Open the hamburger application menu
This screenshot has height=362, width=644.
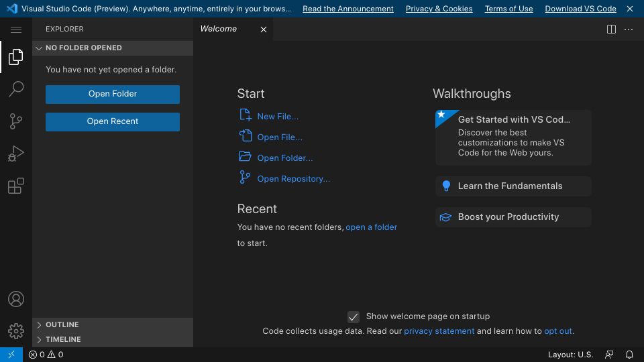pyautogui.click(x=16, y=29)
